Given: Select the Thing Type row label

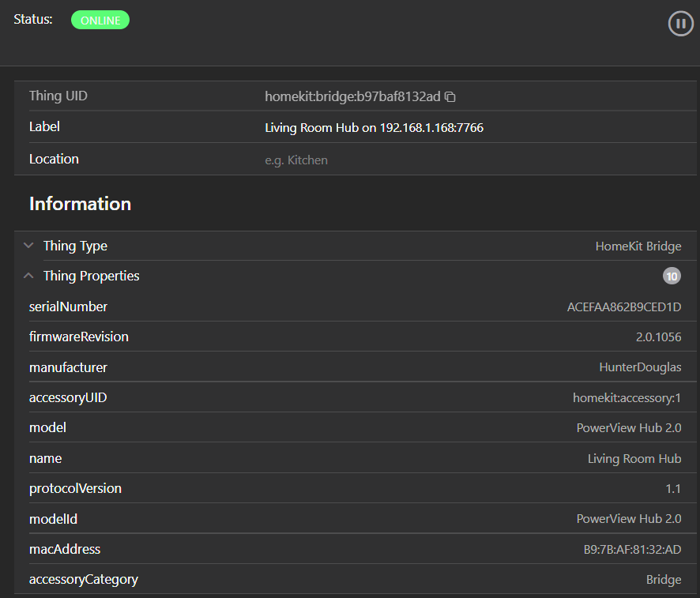Looking at the screenshot, I should (x=75, y=246).
